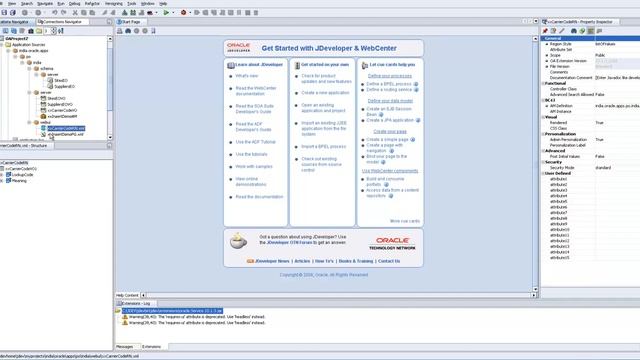
Task: Open the Search menu
Action: click(x=27, y=3)
